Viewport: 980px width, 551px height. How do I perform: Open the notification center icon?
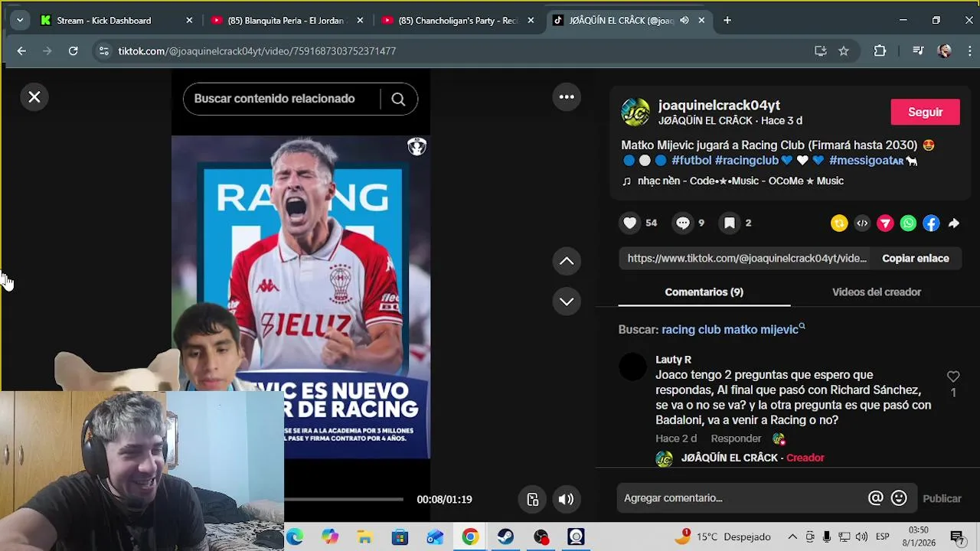pos(956,537)
